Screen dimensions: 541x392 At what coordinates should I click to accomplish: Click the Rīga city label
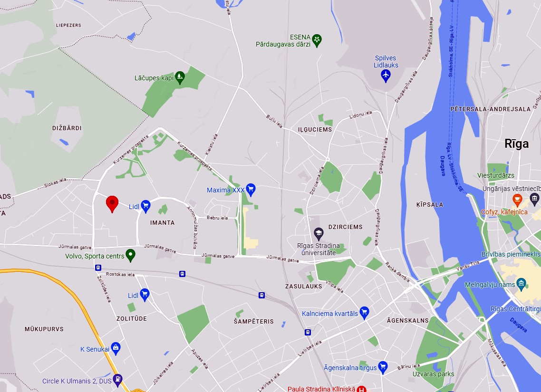click(x=516, y=143)
